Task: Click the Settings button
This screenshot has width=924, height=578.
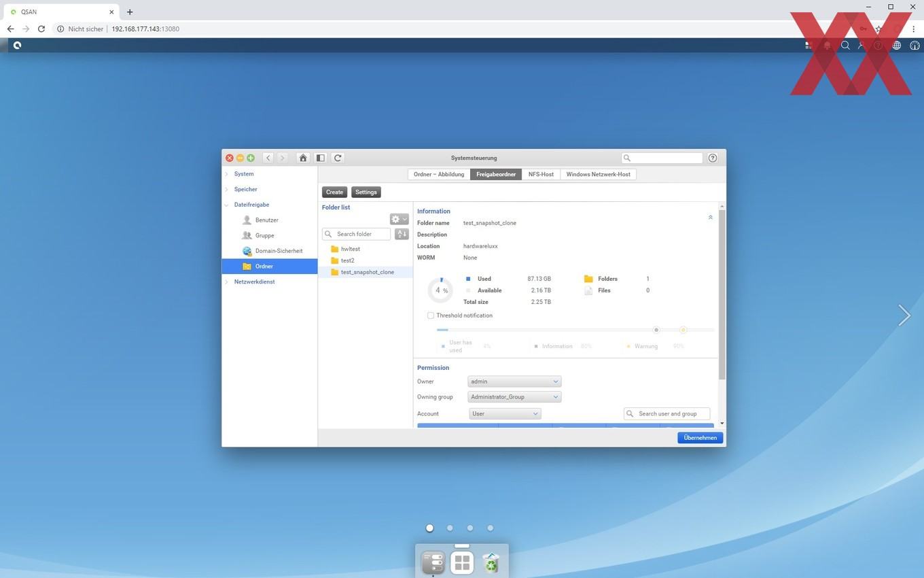Action: pos(366,192)
